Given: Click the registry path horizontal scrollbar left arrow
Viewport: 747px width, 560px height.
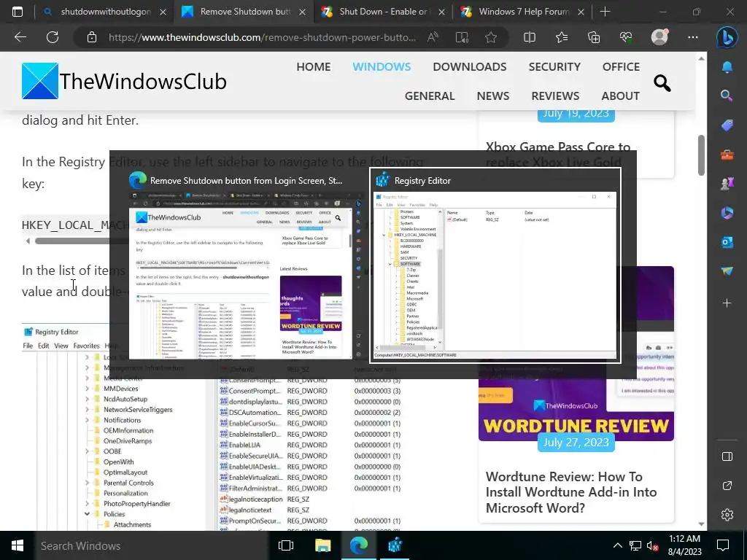Looking at the screenshot, I should tap(28, 241).
